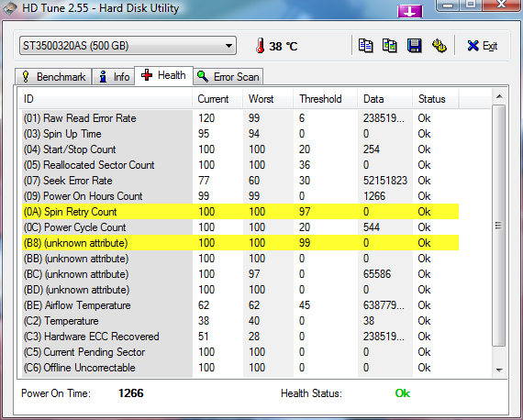The width and height of the screenshot is (523, 420).
Task: Switch to the Benchmark tab
Action: 53,77
